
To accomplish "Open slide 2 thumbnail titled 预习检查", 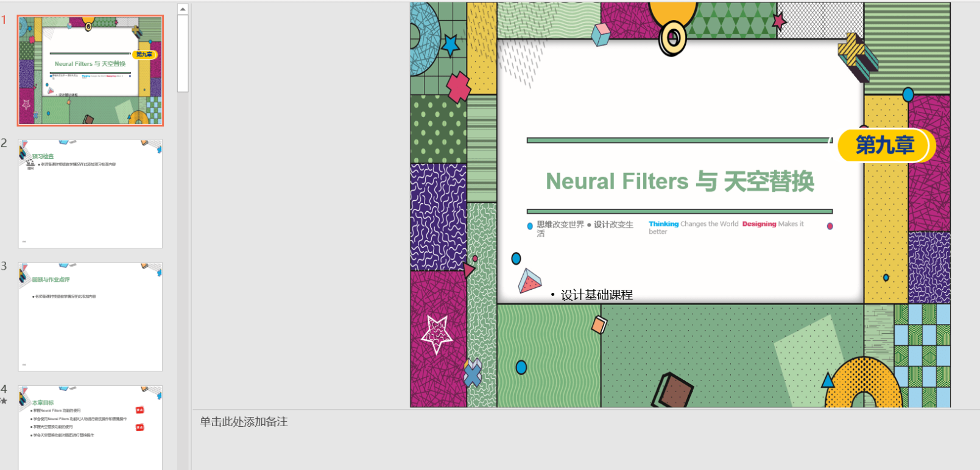I will click(90, 194).
